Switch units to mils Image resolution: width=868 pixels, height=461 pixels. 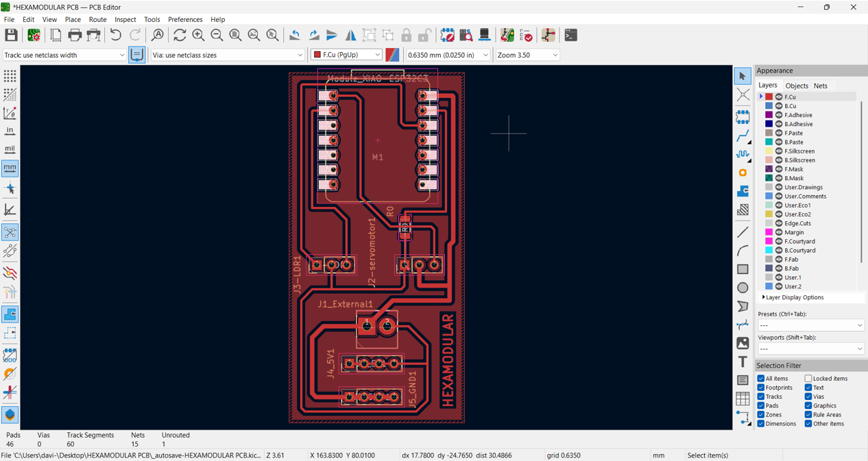point(10,149)
